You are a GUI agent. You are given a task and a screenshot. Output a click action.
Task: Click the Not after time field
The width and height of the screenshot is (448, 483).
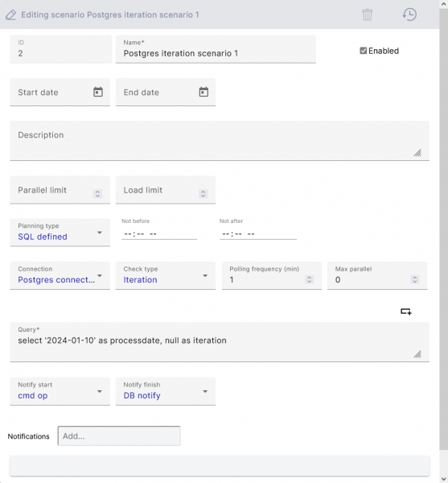(x=258, y=233)
